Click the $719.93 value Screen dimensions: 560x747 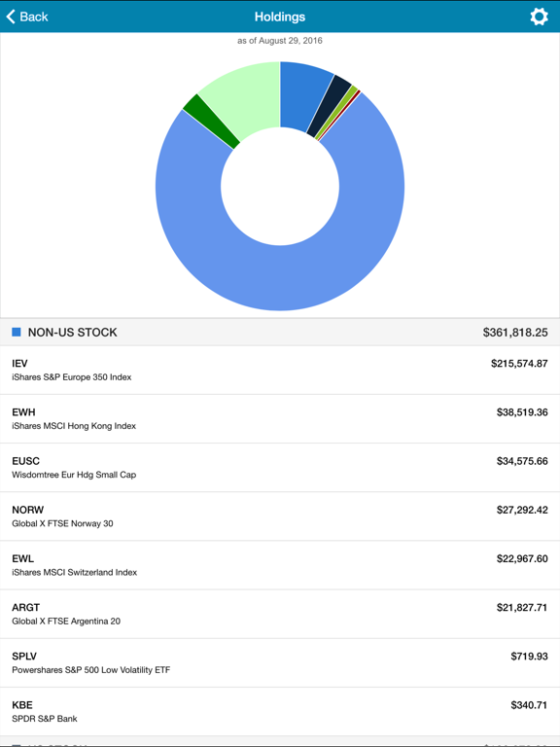tap(530, 657)
